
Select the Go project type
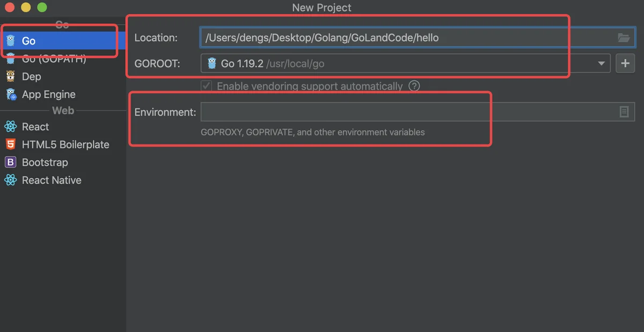pyautogui.click(x=63, y=41)
